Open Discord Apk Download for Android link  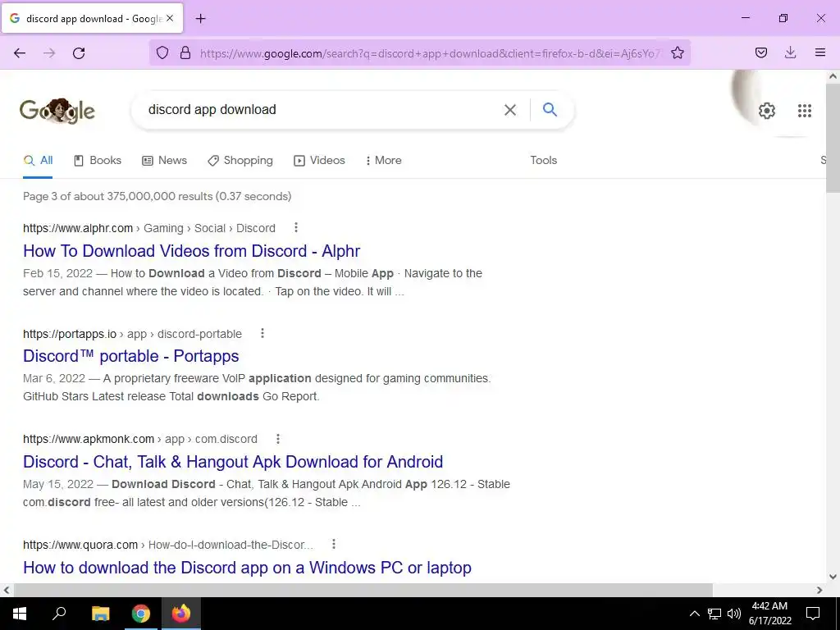pos(233,462)
